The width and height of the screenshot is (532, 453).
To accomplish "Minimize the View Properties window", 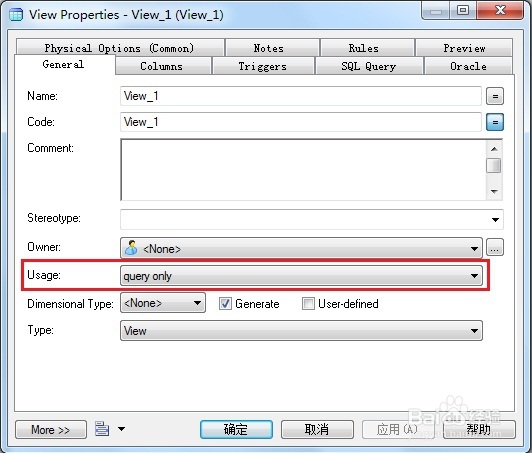I will coord(436,11).
